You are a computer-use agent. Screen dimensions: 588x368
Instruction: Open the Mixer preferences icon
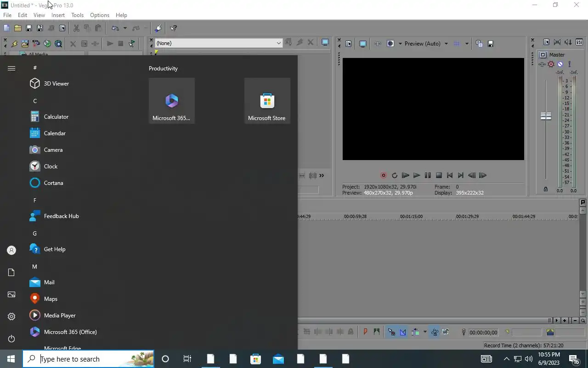(x=546, y=42)
